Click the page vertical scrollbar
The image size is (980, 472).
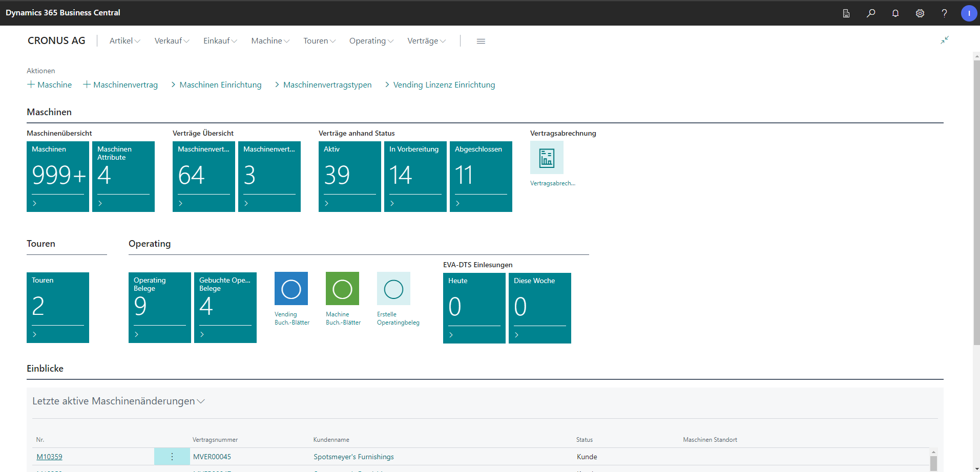pyautogui.click(x=976, y=205)
